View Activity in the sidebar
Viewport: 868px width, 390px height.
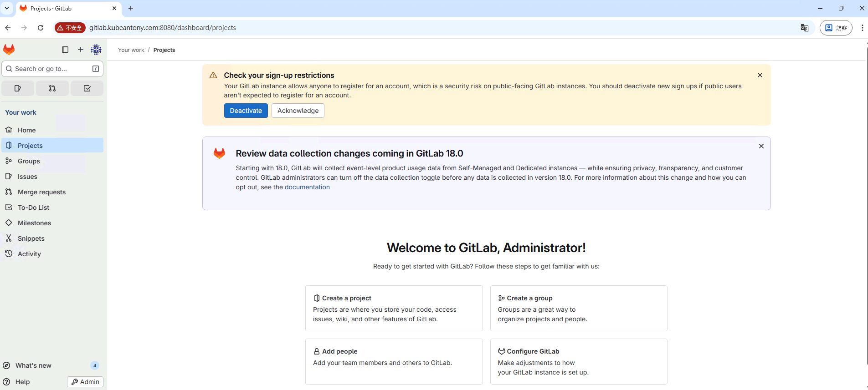point(53,254)
